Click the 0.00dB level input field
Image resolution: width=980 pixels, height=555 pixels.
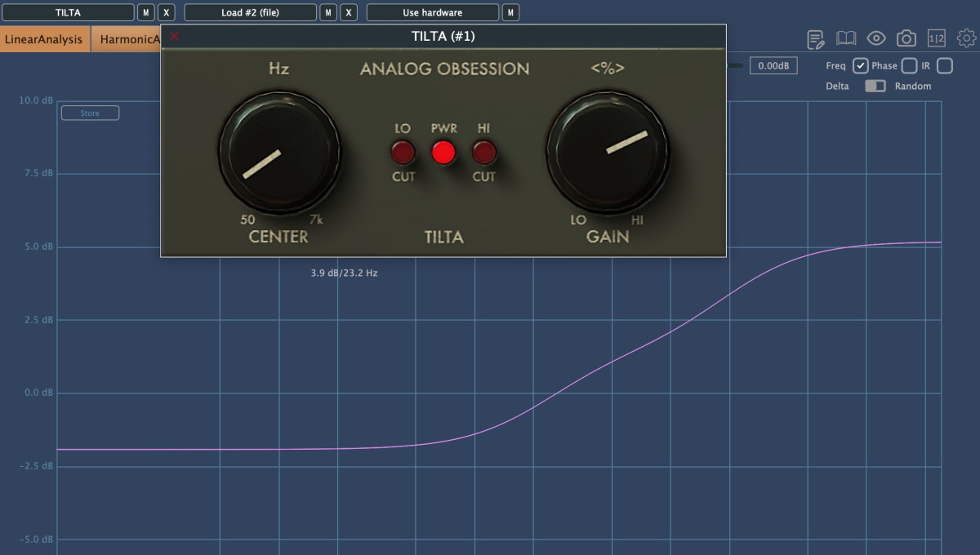coord(773,66)
